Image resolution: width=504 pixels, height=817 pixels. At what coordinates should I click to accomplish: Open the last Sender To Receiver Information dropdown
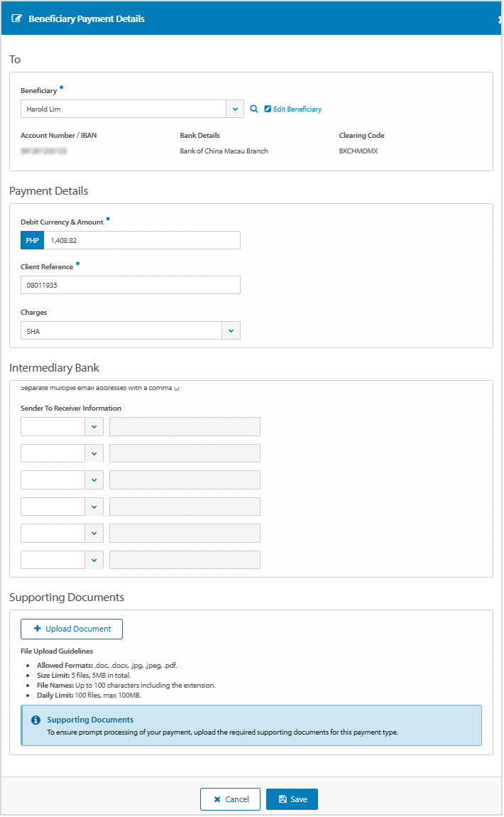(94, 560)
